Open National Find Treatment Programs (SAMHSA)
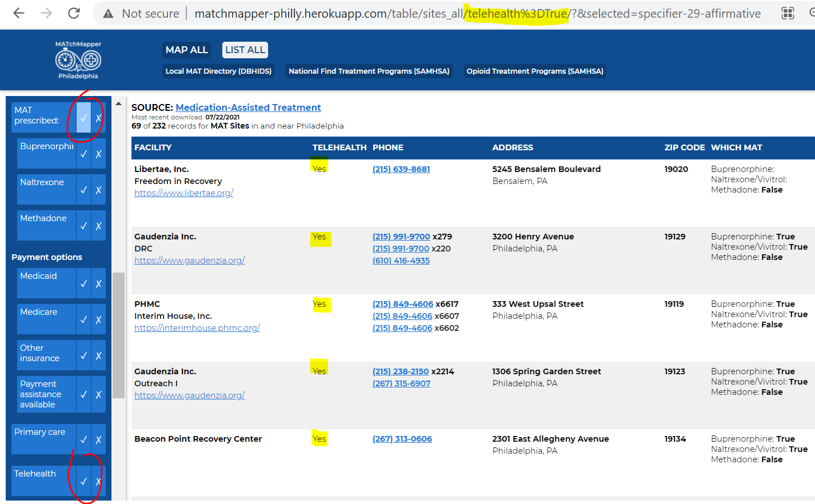The image size is (815, 504). point(369,71)
